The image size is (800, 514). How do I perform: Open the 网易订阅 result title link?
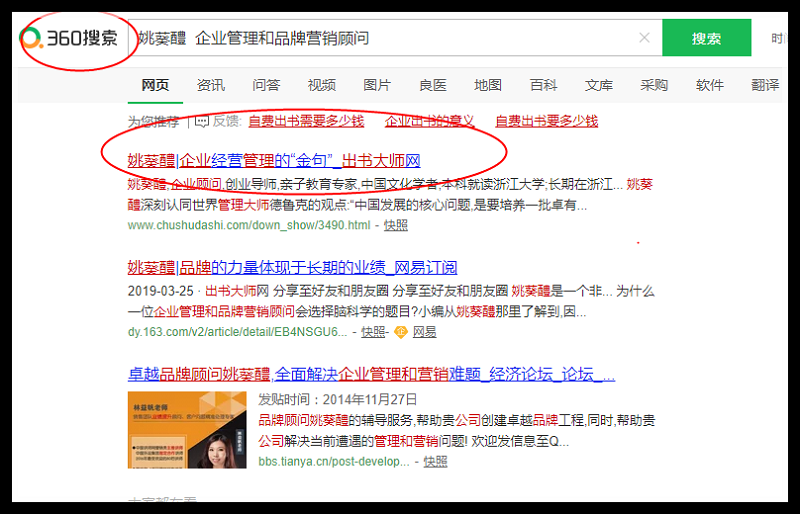coord(292,267)
